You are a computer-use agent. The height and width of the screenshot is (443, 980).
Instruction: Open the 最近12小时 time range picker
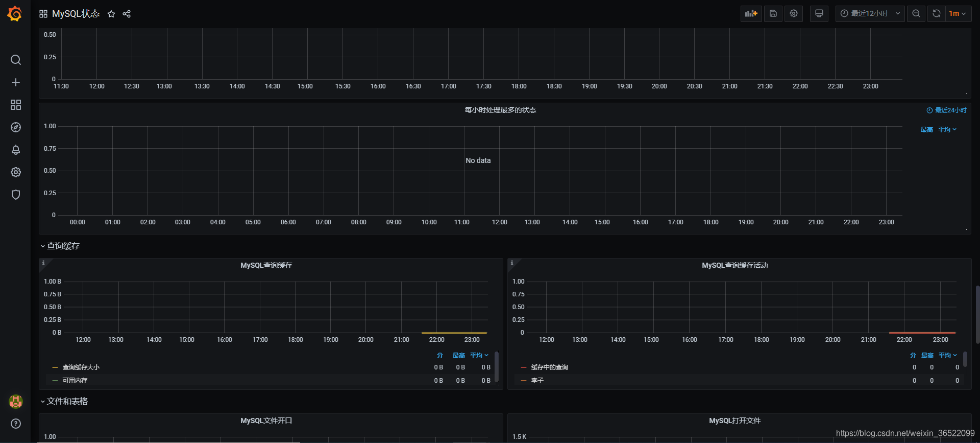870,14
